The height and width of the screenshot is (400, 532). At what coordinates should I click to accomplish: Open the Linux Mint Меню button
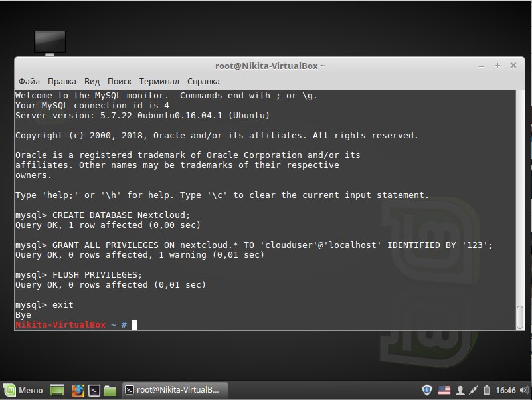(x=23, y=390)
